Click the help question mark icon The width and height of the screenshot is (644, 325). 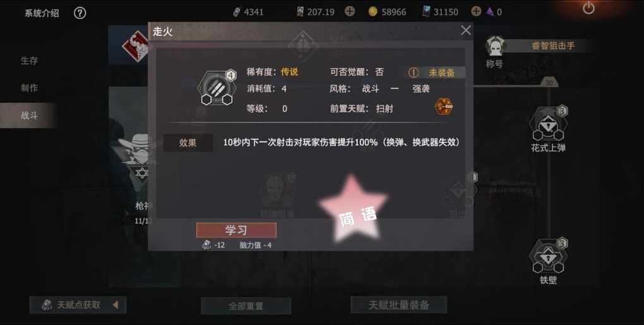click(x=80, y=13)
